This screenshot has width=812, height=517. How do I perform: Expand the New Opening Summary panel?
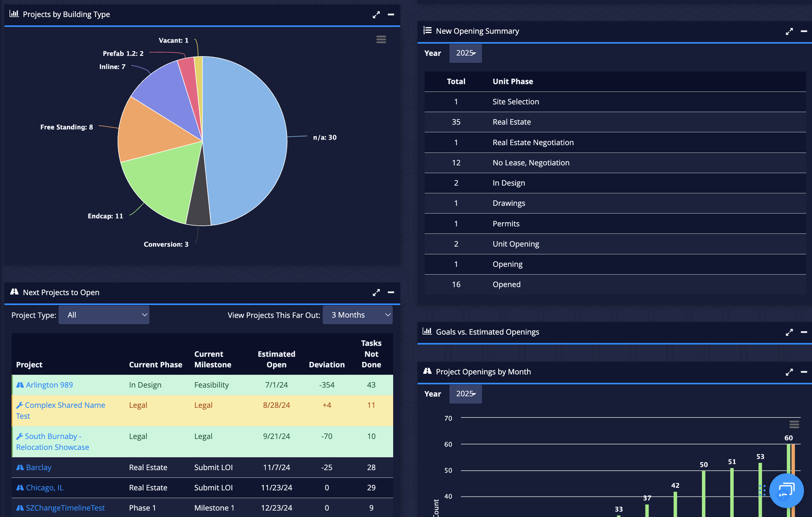789,31
